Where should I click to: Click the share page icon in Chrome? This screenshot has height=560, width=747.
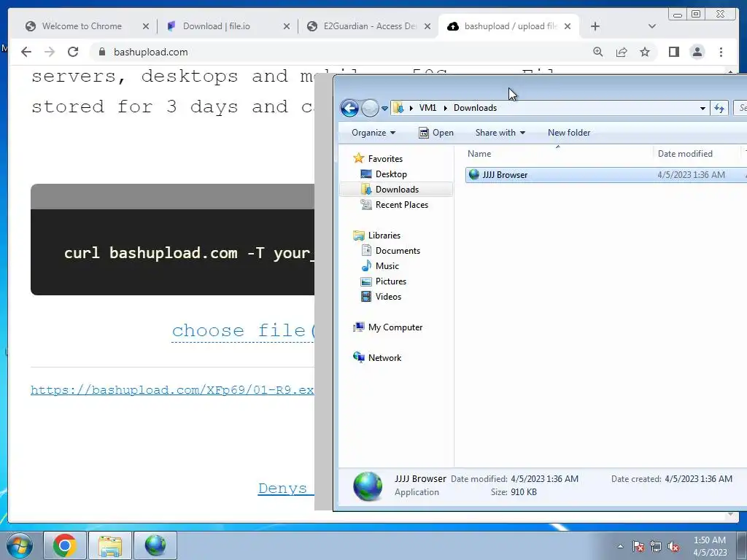pos(622,52)
